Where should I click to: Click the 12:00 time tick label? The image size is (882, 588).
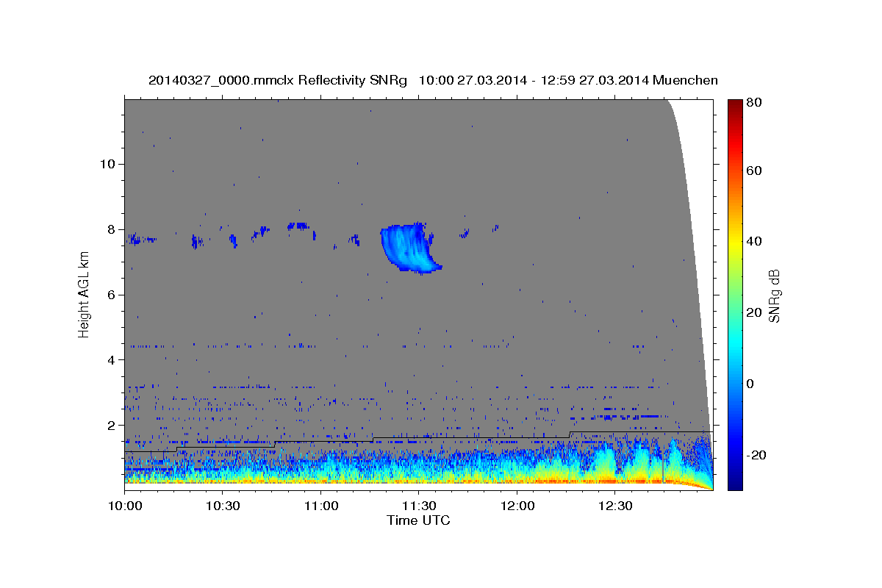tap(516, 506)
